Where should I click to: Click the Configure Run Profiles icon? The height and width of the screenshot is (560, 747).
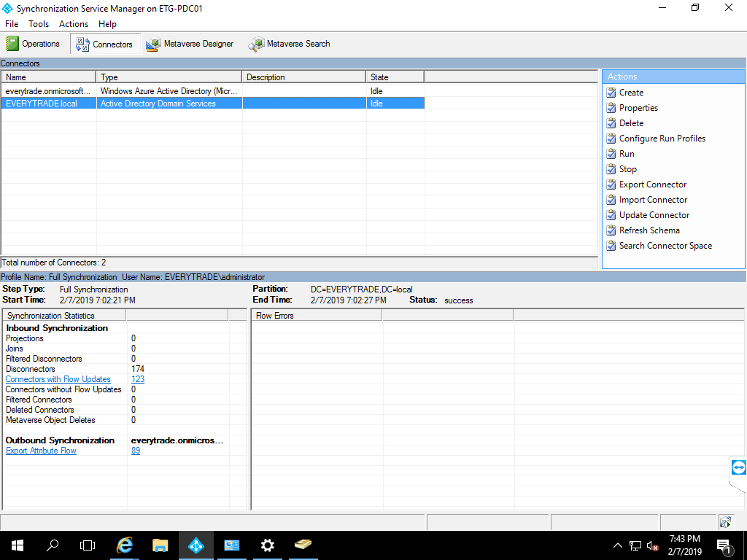coord(611,139)
